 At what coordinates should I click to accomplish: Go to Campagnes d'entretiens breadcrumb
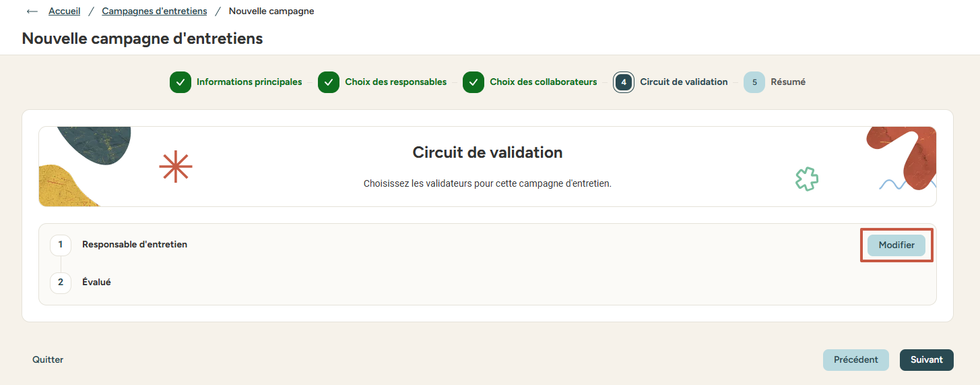154,11
